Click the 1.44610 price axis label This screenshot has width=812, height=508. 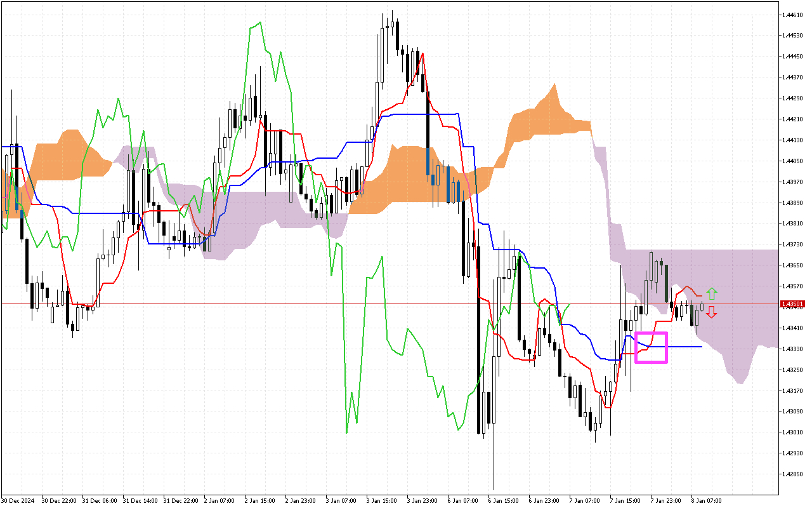click(x=793, y=15)
